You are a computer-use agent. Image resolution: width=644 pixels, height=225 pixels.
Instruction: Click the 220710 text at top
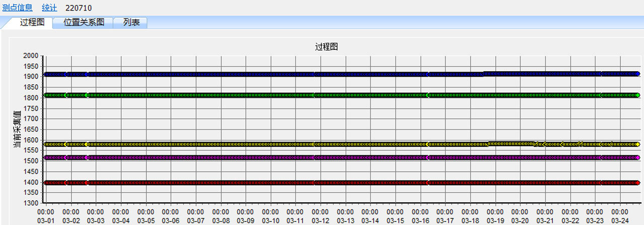tap(79, 8)
